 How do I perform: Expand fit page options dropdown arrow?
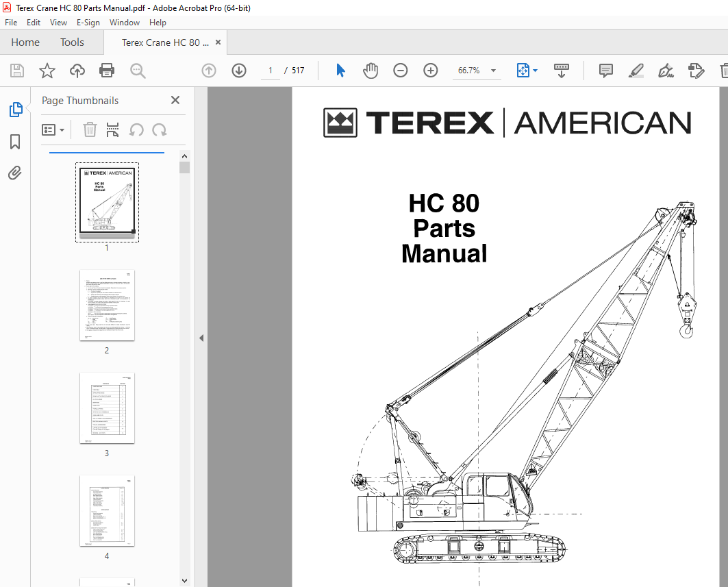pos(536,71)
